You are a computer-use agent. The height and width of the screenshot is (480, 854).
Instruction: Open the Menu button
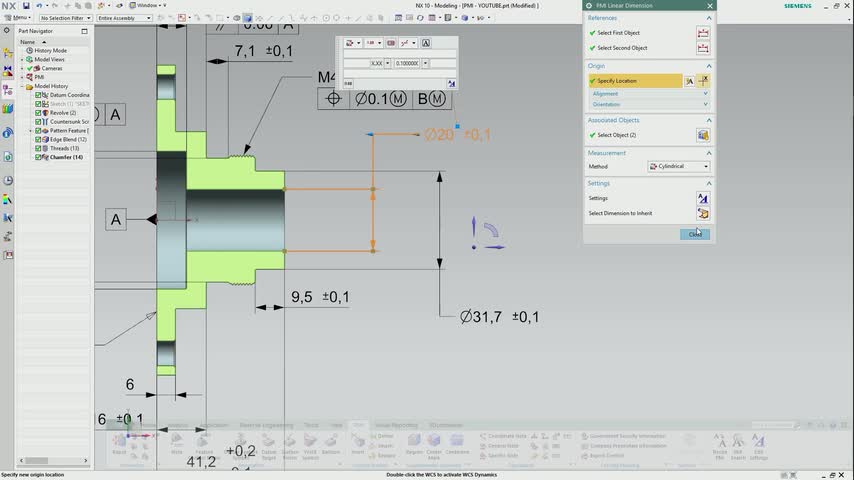pos(18,18)
